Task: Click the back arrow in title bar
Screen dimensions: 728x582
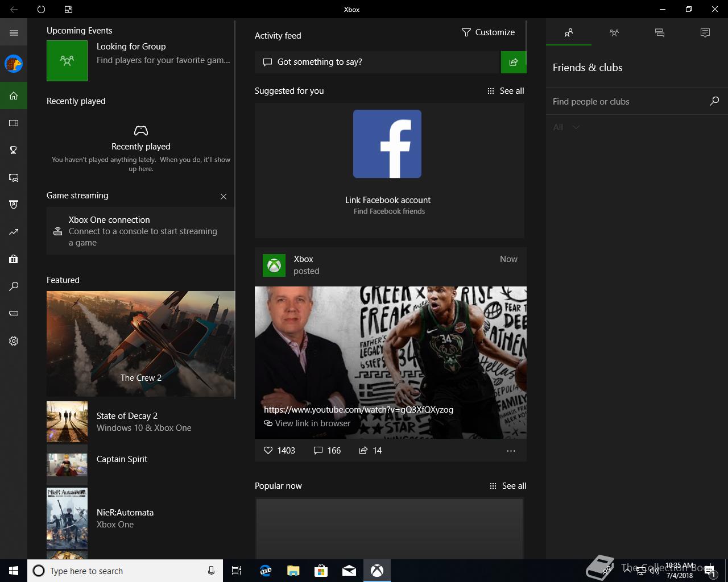Action: [x=14, y=9]
